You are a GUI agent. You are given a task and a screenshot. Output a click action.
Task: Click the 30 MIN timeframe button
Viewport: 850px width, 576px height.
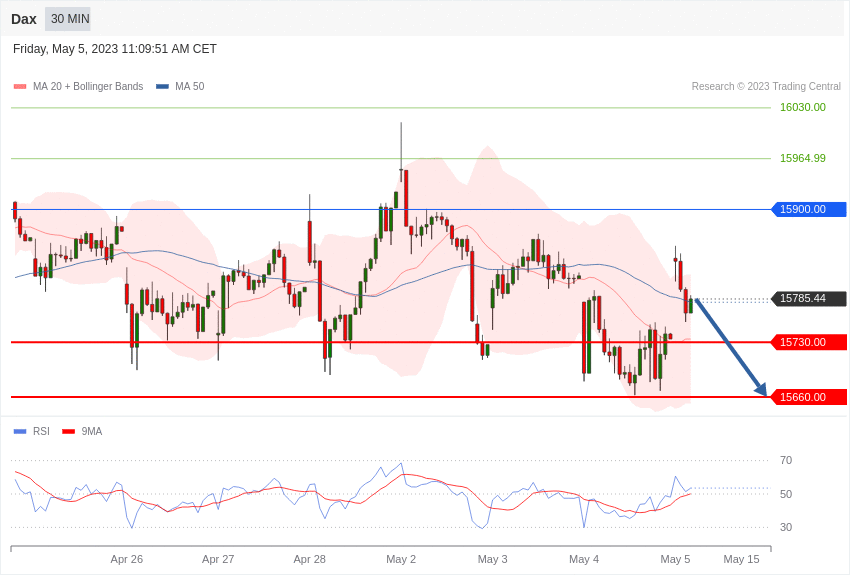(x=68, y=19)
